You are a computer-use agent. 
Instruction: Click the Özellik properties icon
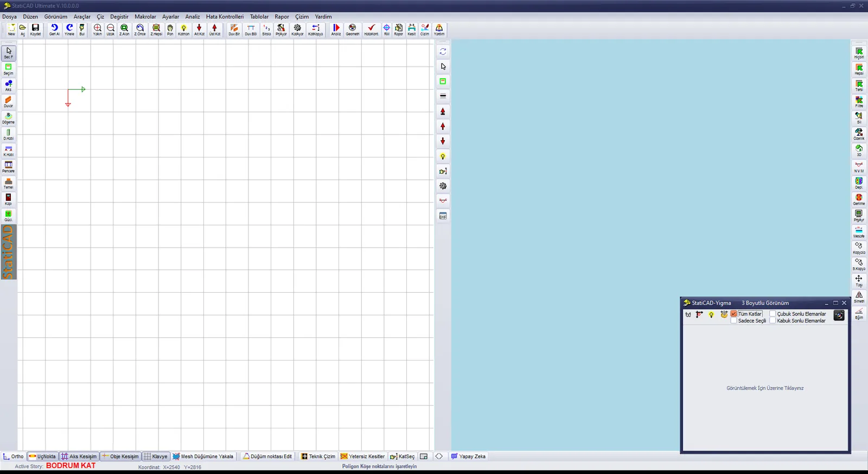(x=859, y=134)
